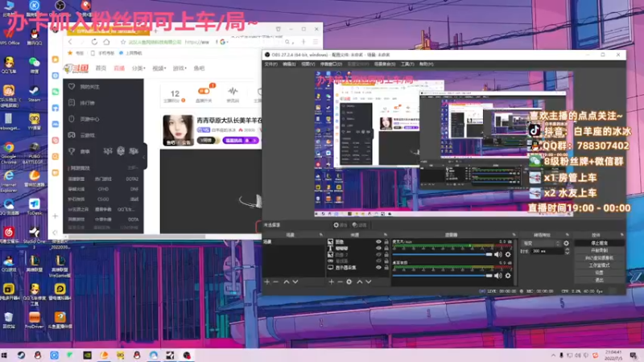Click browser back arrow
Viewport: 644px width, 362px height.
click(x=70, y=42)
